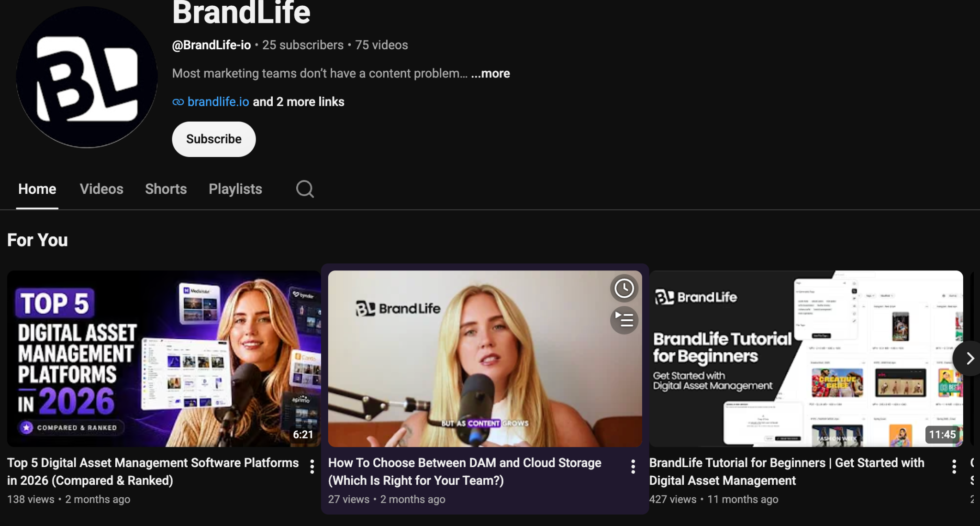Click '138 views • 2 months ago' text
Viewport: 980px width, 526px height.
68,499
